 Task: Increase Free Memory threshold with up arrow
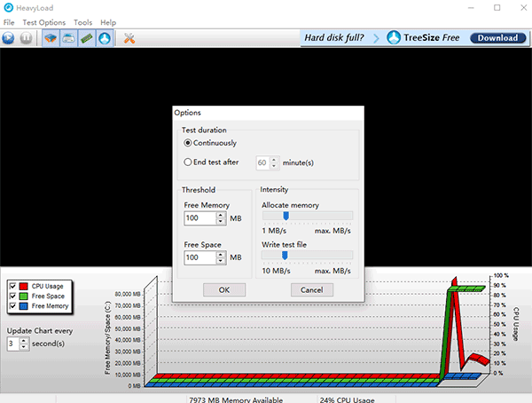(221, 215)
